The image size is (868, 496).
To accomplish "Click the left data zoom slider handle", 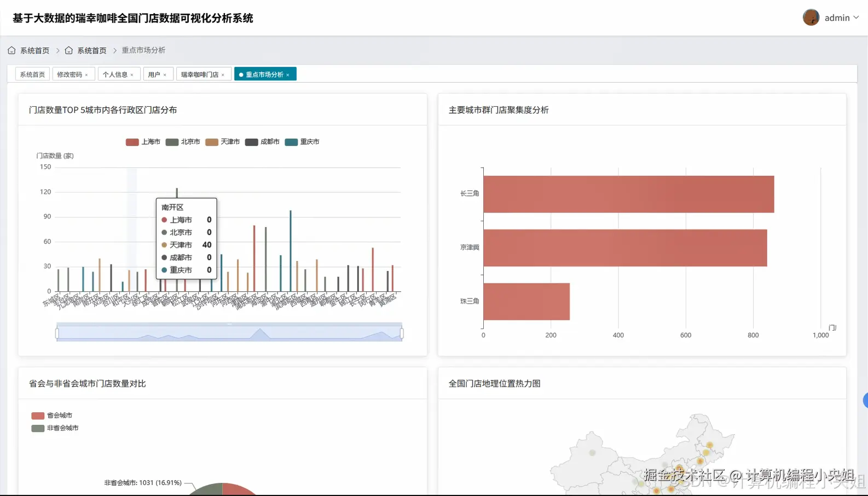I will (x=57, y=333).
